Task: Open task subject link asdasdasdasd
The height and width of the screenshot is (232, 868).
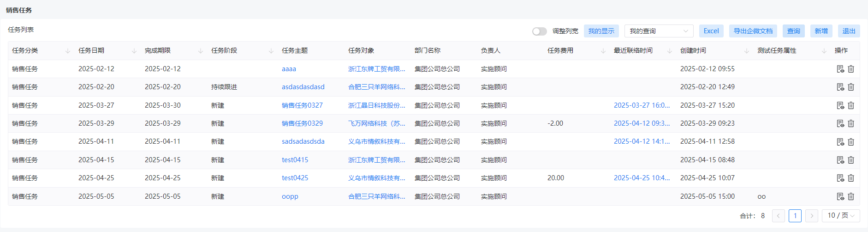Action: tap(303, 87)
